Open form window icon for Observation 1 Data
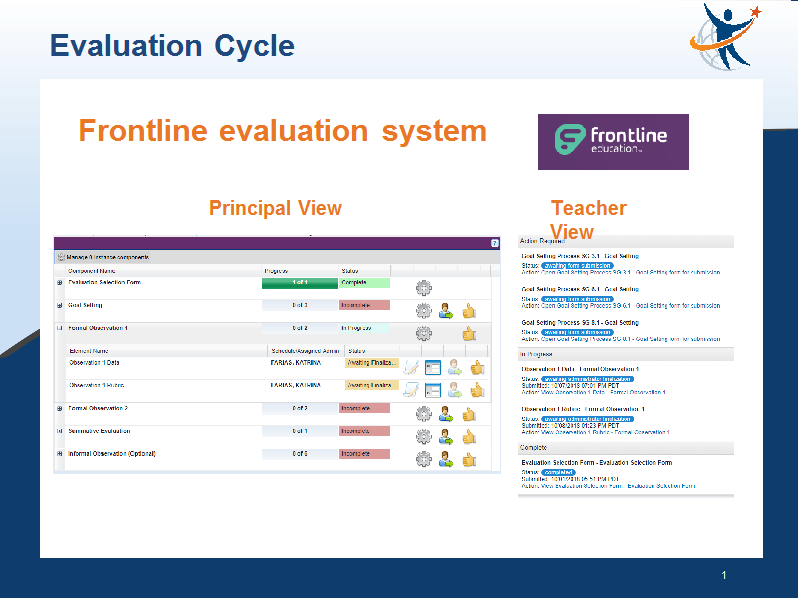The image size is (800, 600). [x=433, y=367]
